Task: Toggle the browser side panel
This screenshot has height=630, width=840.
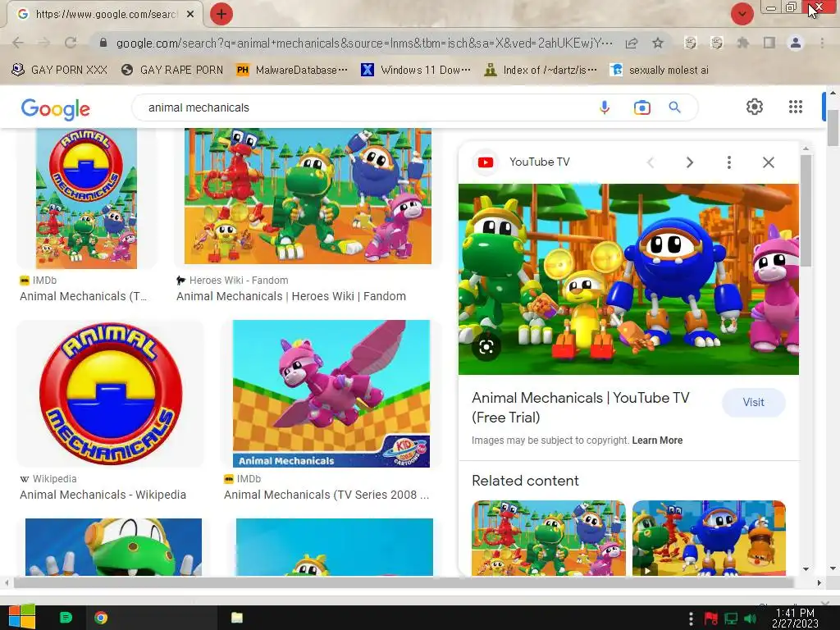Action: [x=769, y=43]
